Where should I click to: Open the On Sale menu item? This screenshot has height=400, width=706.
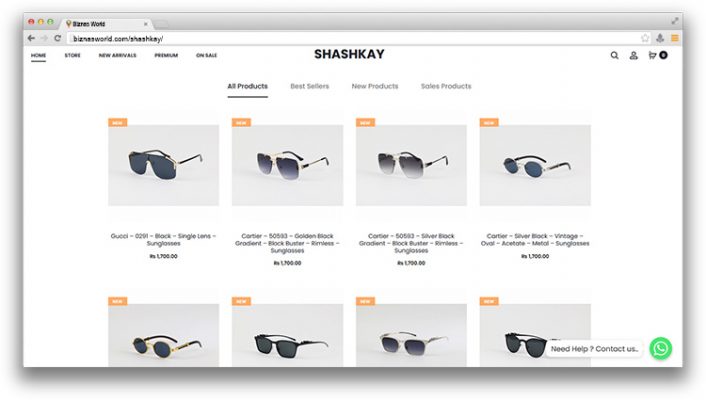pyautogui.click(x=207, y=55)
